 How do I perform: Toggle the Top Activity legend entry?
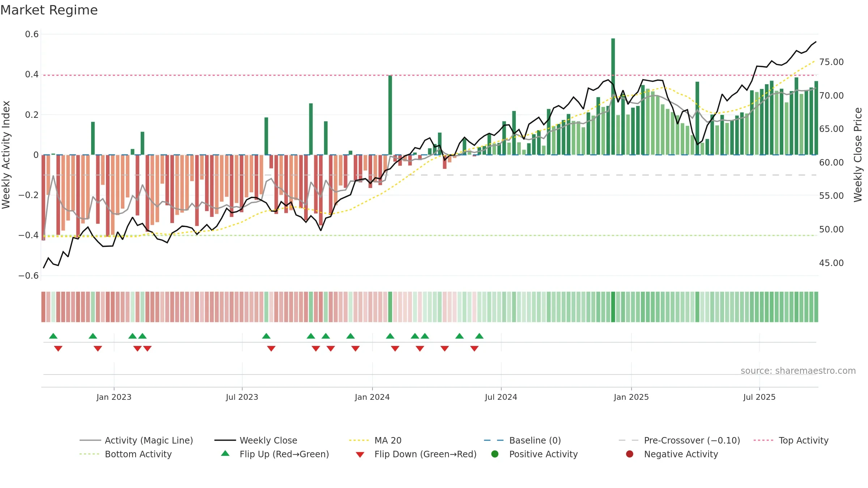[x=791, y=440]
